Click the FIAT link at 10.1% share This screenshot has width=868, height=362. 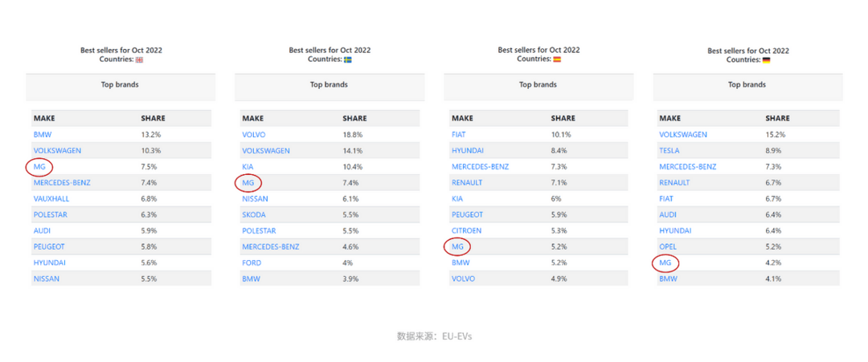pyautogui.click(x=458, y=135)
